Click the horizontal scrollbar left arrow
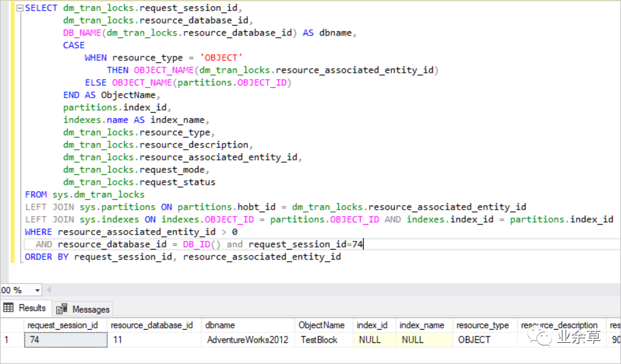 [49, 290]
